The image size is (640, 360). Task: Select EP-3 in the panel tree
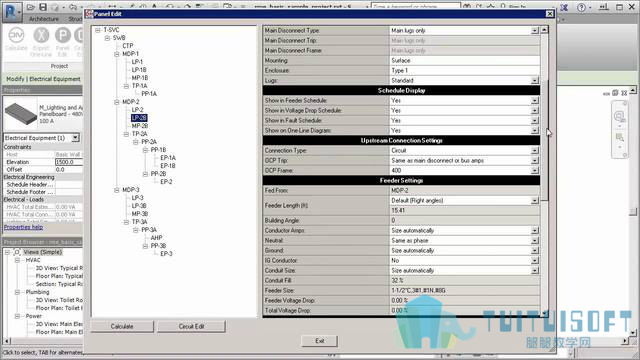(x=166, y=253)
